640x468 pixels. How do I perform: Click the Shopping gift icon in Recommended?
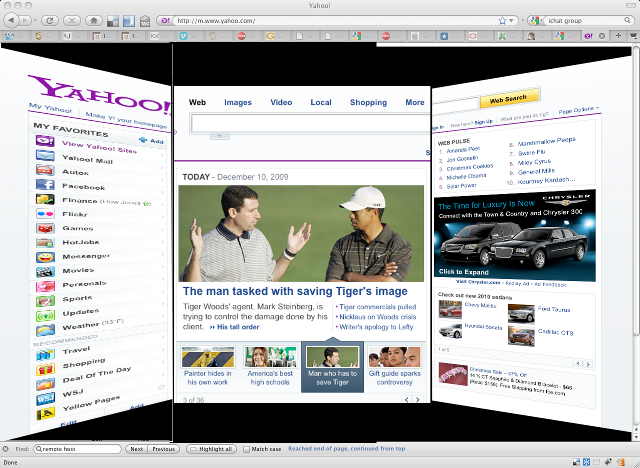45,370
